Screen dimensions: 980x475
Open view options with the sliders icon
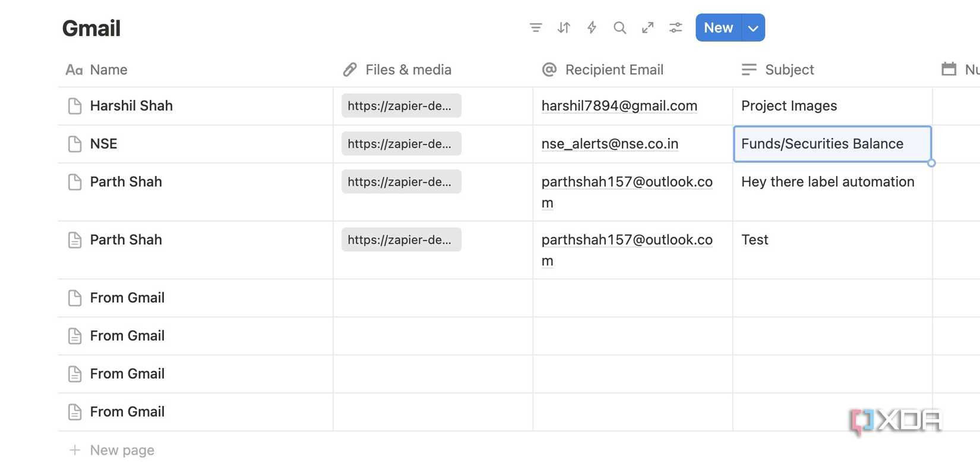pos(675,27)
